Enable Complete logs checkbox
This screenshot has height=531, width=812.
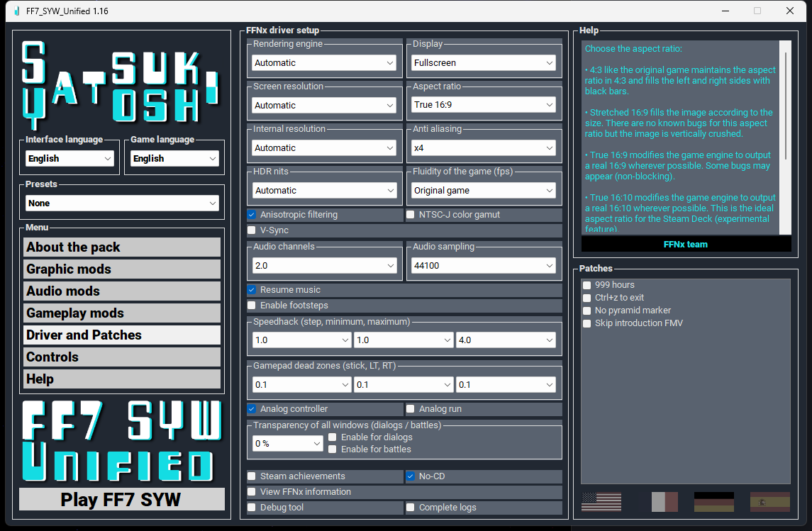pyautogui.click(x=411, y=507)
